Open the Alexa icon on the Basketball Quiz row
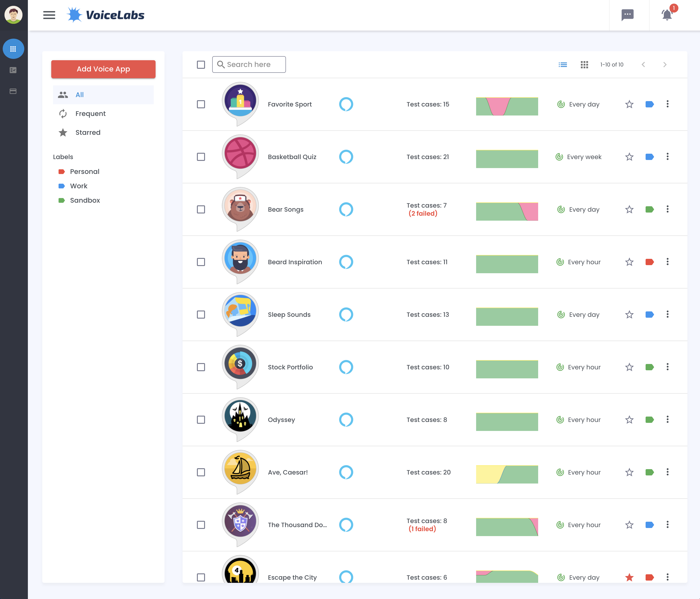This screenshot has width=700, height=599. coord(347,157)
